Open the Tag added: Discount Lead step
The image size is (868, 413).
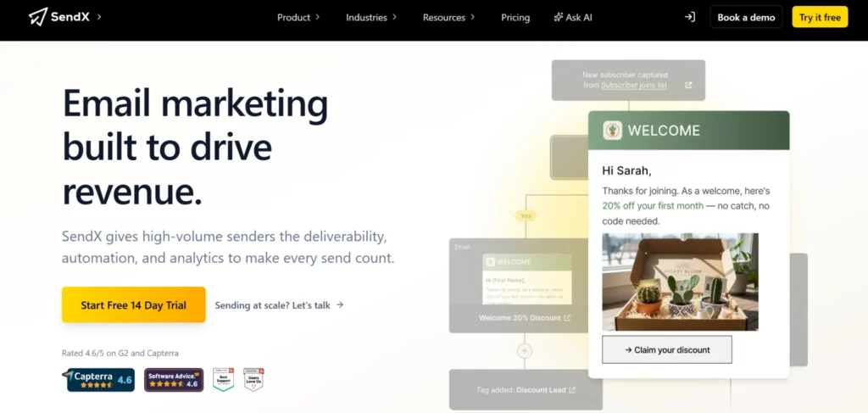click(526, 390)
